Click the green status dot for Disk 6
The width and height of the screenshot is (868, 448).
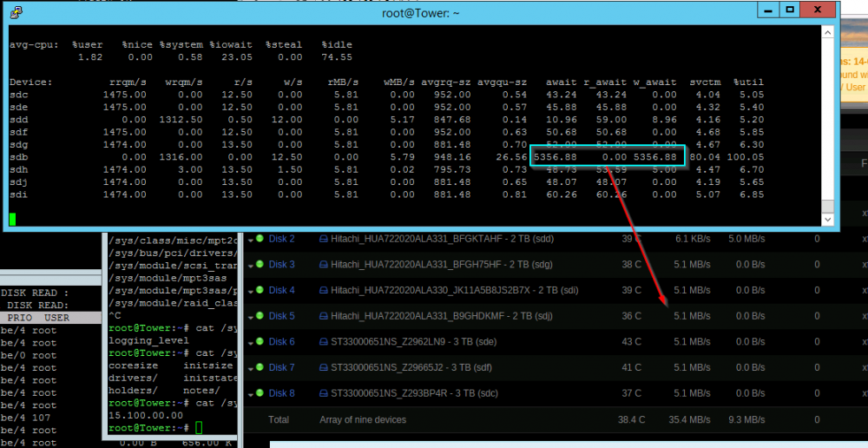(260, 342)
